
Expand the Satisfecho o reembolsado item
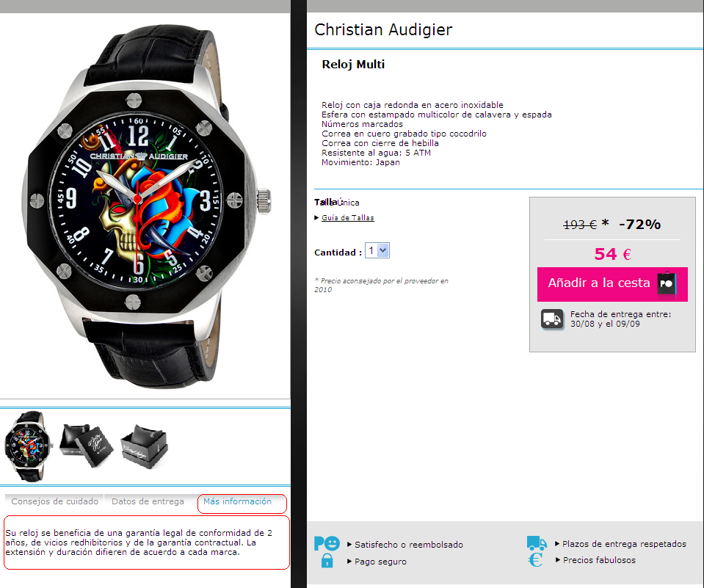[x=349, y=545]
